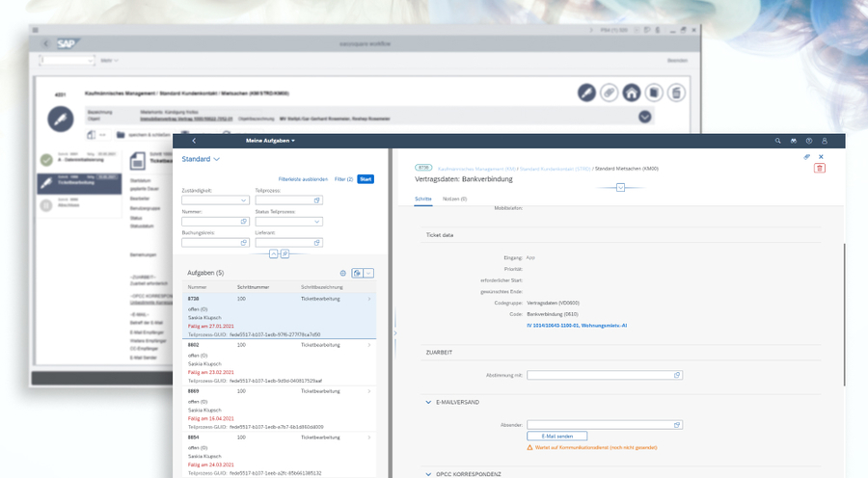Viewport: 868px width, 478px height.
Task: Switch to the Notizen (0) tab
Action: coord(454,199)
